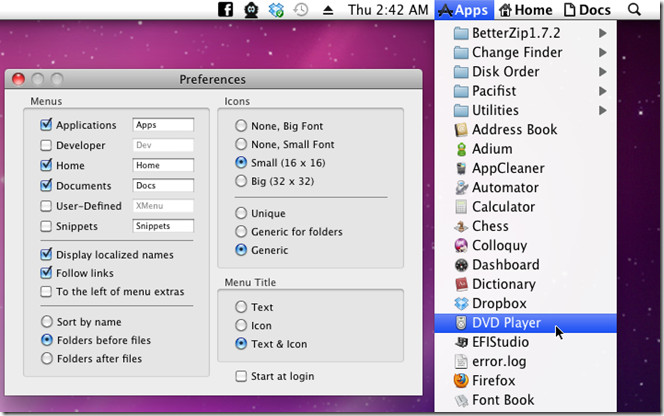Click the owl mascot menu bar icon

coord(251,10)
